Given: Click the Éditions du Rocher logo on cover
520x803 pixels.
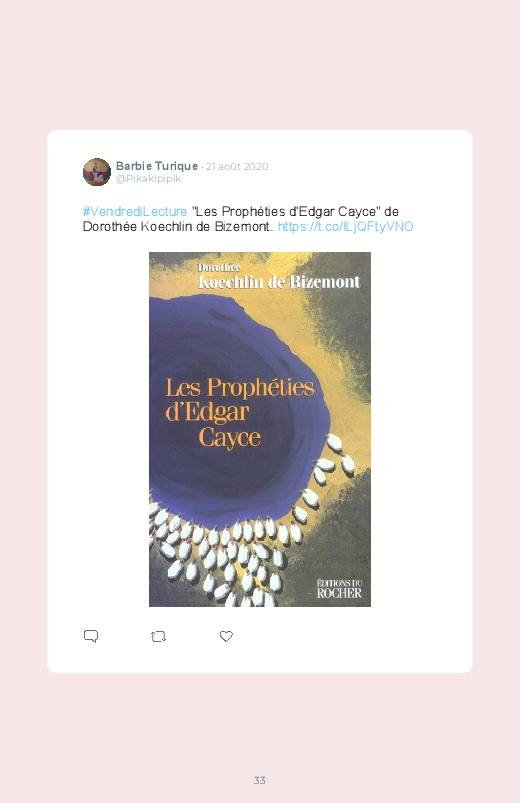Looking at the screenshot, I should [x=339, y=589].
